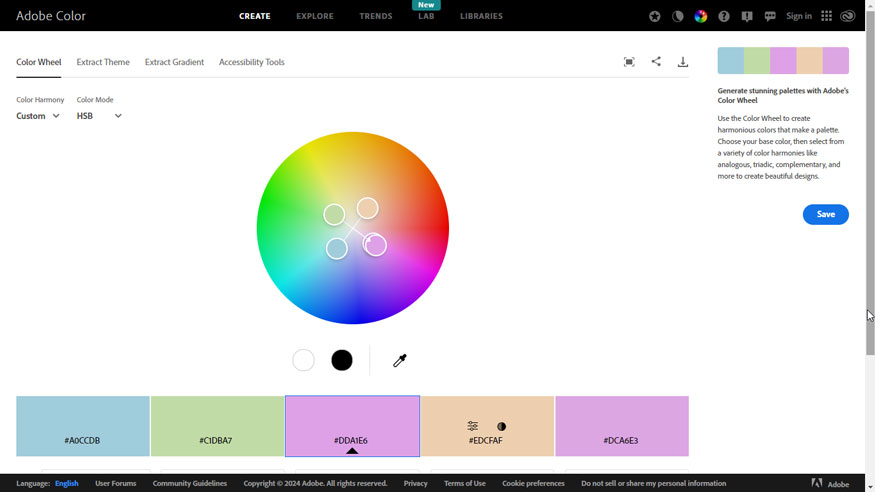The image size is (875, 492).
Task: Select the #A0CCDB blue swatch
Action: point(83,426)
